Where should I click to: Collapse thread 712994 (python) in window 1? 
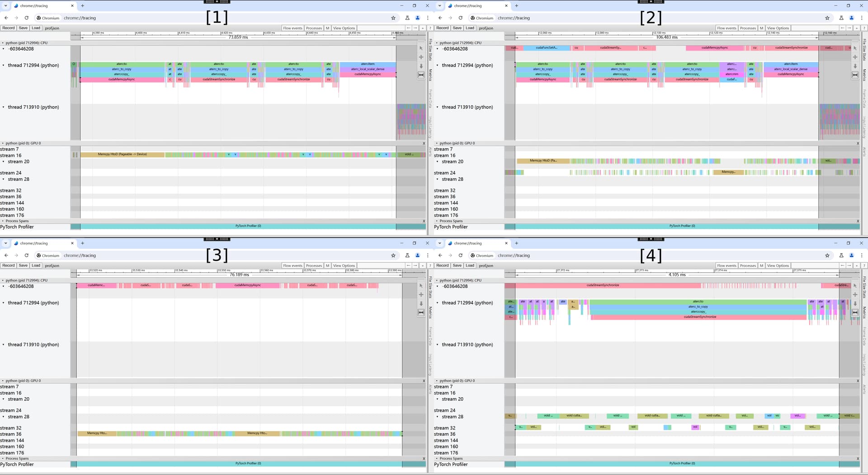coord(4,66)
